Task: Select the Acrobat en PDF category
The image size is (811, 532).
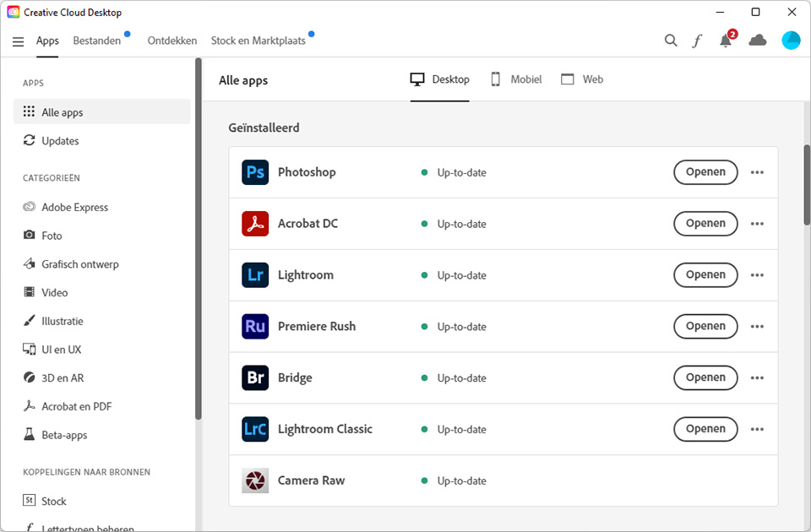Action: pyautogui.click(x=68, y=406)
